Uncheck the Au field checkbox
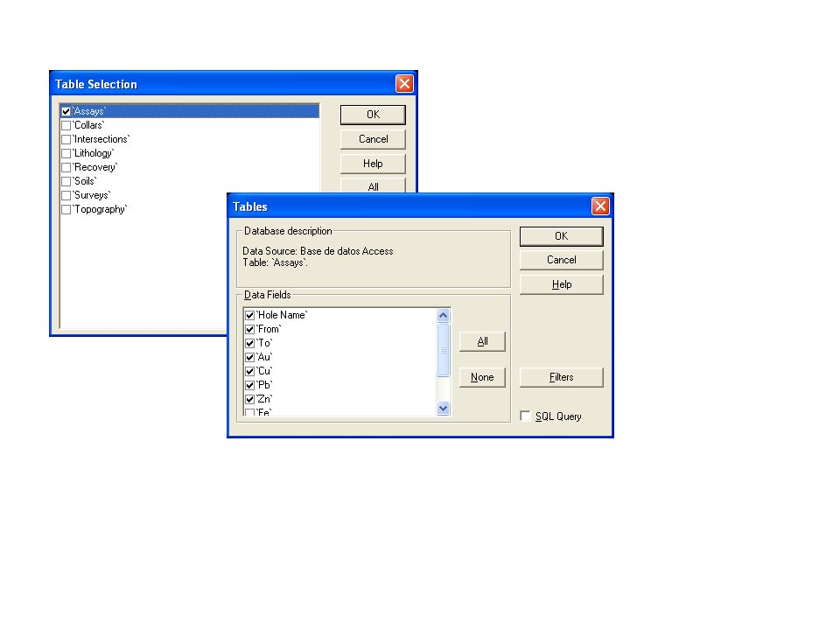The image size is (840, 630). (x=249, y=357)
